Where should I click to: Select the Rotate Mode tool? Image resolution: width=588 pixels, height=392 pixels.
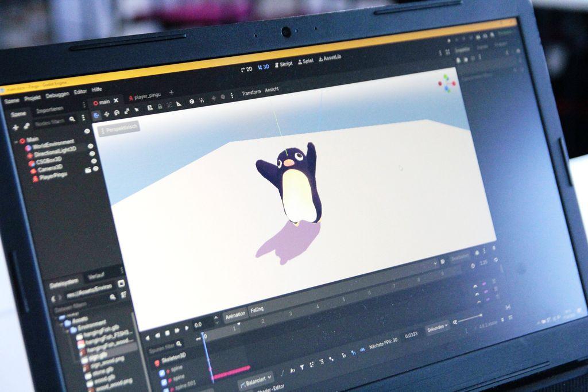(x=117, y=113)
